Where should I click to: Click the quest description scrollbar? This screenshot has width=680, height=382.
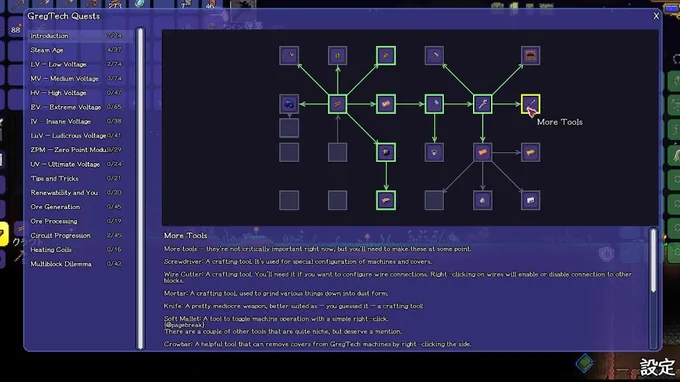(653, 260)
